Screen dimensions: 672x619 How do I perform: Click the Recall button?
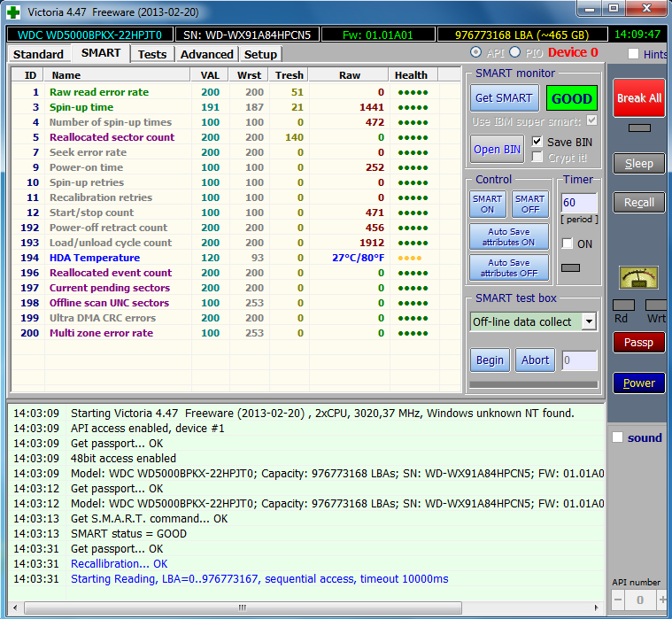click(639, 202)
